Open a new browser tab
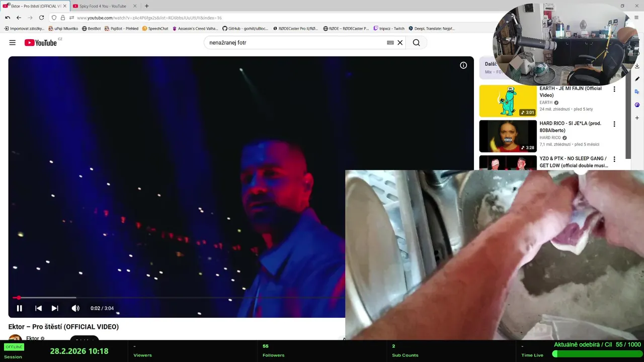This screenshot has height=362, width=644. click(146, 6)
